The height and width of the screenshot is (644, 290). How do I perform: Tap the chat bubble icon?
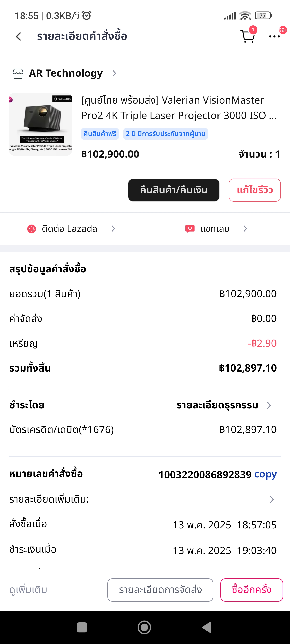point(190,229)
